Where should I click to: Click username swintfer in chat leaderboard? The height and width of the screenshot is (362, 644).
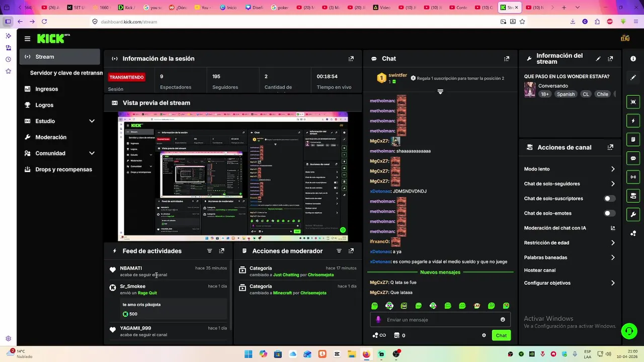click(x=397, y=75)
